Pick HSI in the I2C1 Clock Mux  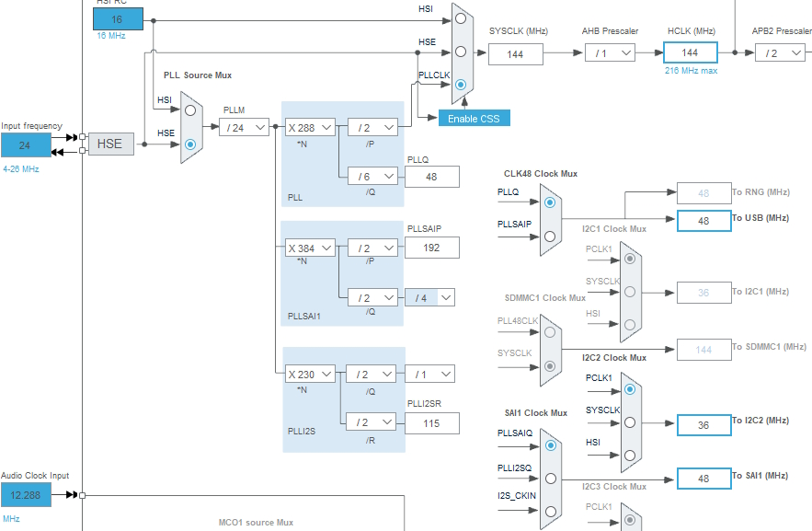630,325
